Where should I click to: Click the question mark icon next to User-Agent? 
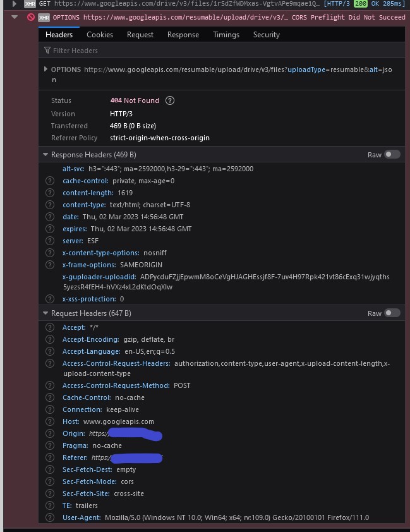51,517
